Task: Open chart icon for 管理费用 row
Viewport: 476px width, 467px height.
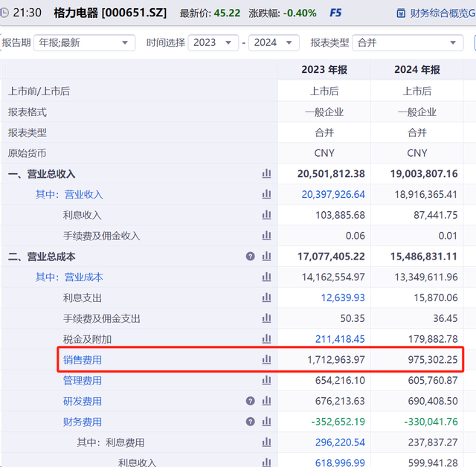Action: pyautogui.click(x=266, y=380)
